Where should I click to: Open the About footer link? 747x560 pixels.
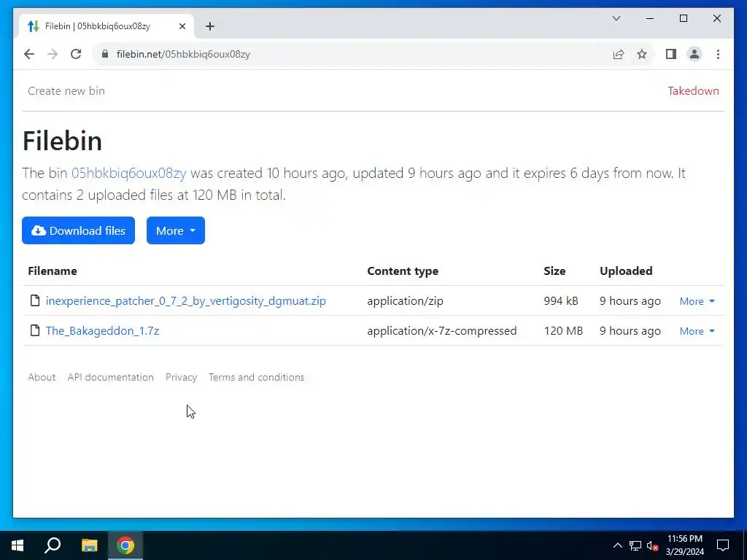[42, 377]
